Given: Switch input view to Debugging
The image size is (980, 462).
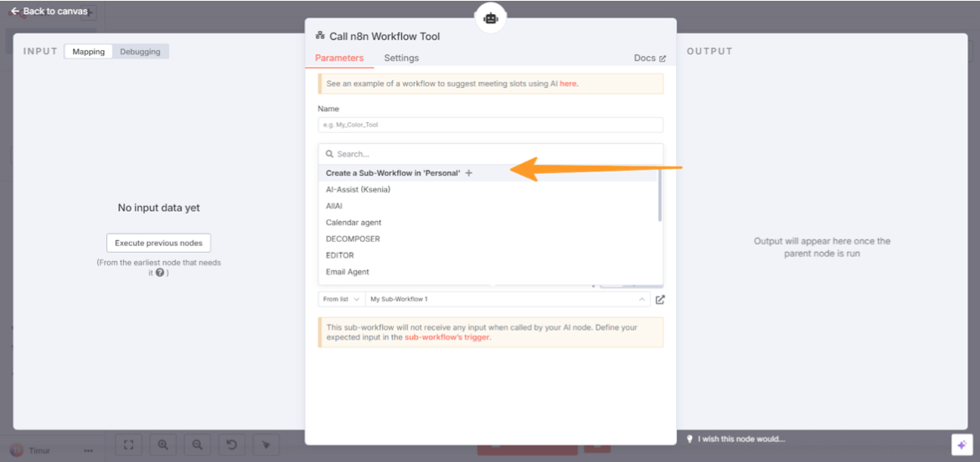Looking at the screenshot, I should 140,52.
